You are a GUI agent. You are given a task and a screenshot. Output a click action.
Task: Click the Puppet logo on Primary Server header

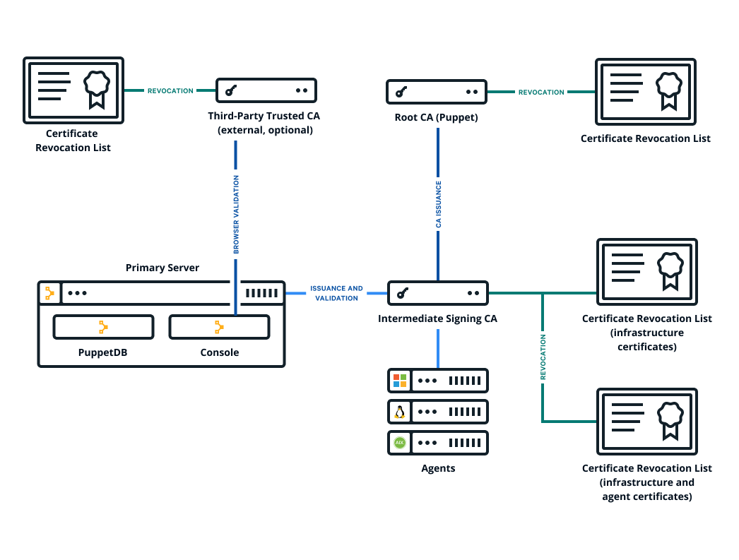pos(49,293)
